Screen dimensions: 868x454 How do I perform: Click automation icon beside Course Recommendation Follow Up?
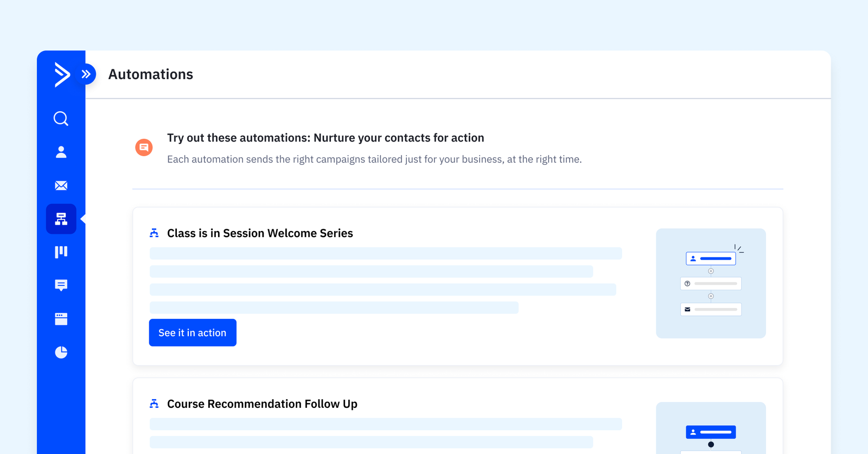pyautogui.click(x=154, y=404)
